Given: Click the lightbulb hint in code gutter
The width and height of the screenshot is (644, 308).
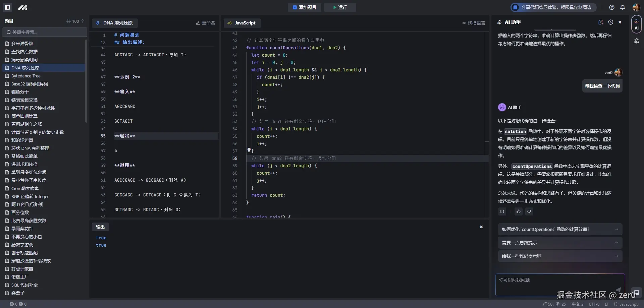Looking at the screenshot, I should click(249, 150).
